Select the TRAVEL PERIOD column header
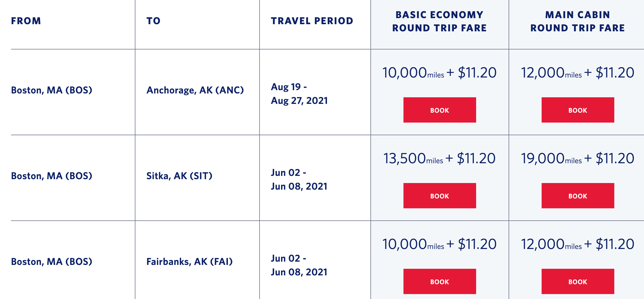This screenshot has width=644, height=299. point(312,21)
